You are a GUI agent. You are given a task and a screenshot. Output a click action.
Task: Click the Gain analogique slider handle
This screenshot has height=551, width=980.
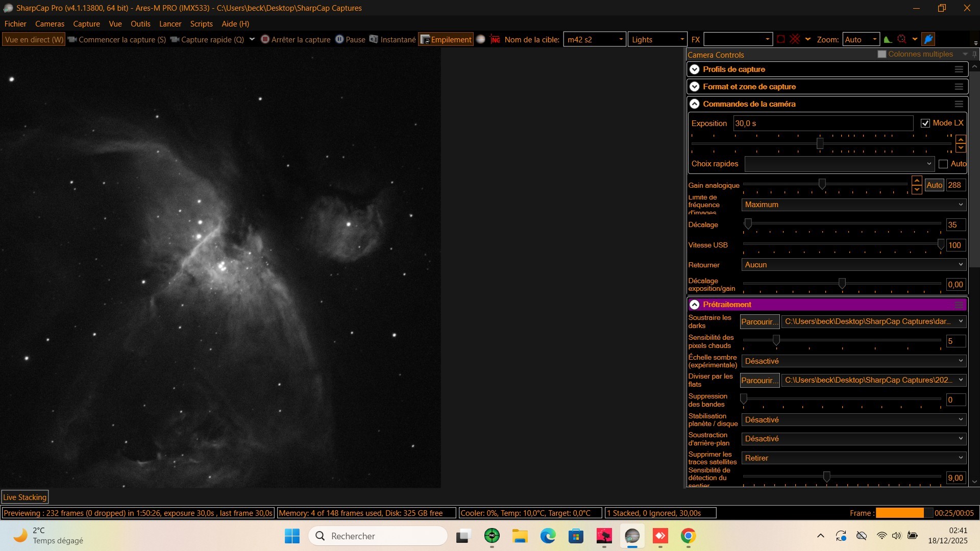tap(822, 184)
